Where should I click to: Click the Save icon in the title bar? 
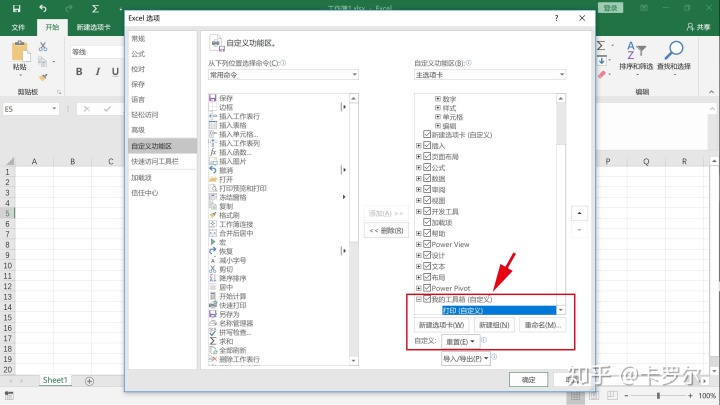point(17,8)
